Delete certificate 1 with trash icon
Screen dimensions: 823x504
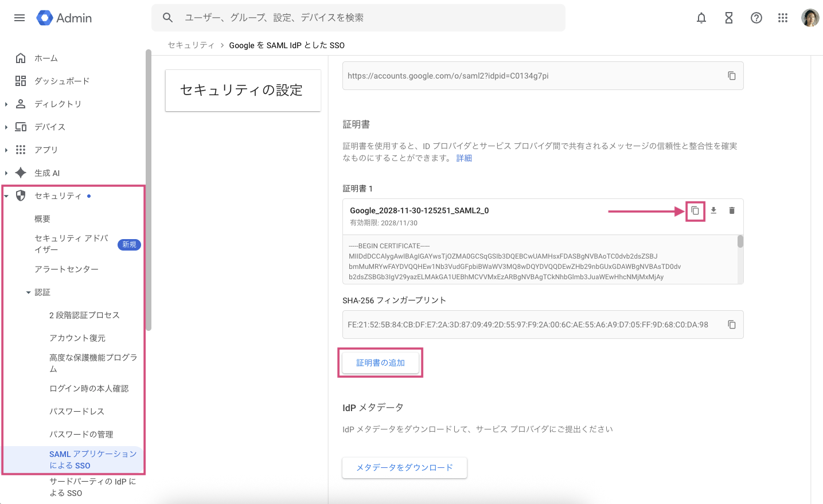(x=731, y=210)
